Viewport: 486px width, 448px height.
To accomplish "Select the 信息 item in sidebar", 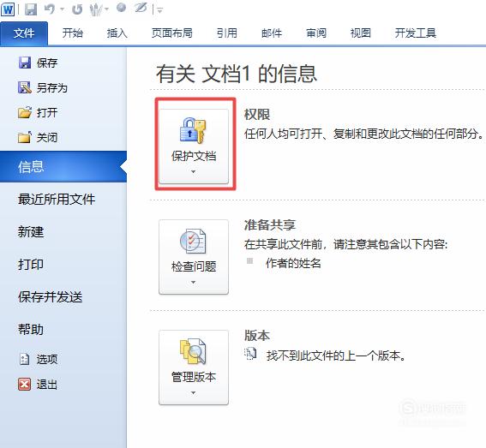I will coord(63,166).
